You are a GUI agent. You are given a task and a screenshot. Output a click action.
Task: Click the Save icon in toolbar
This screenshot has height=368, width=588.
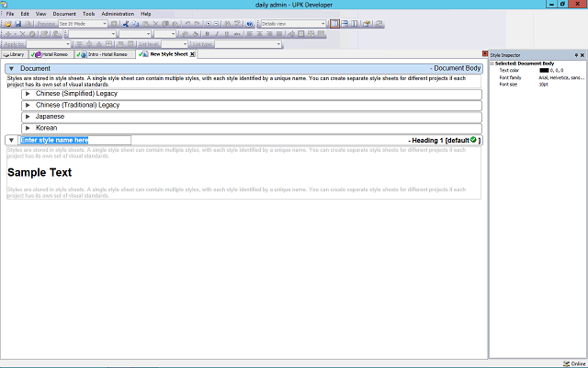(17, 23)
